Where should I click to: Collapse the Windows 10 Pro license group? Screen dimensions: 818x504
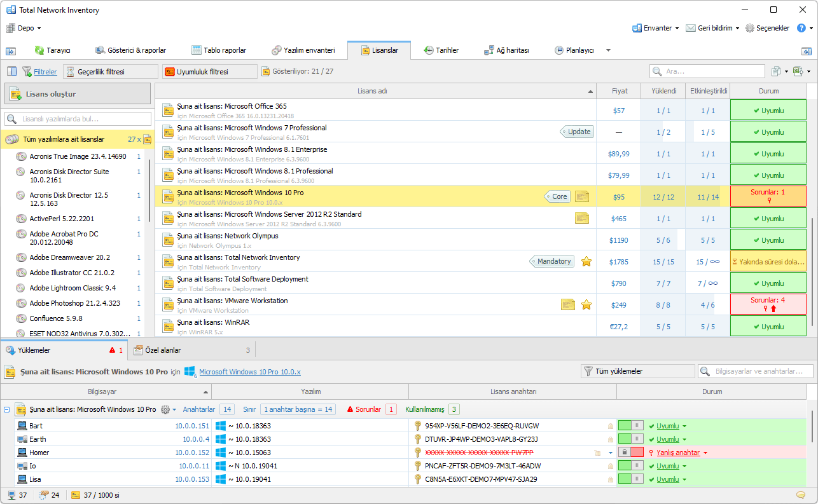pyautogui.click(x=7, y=410)
